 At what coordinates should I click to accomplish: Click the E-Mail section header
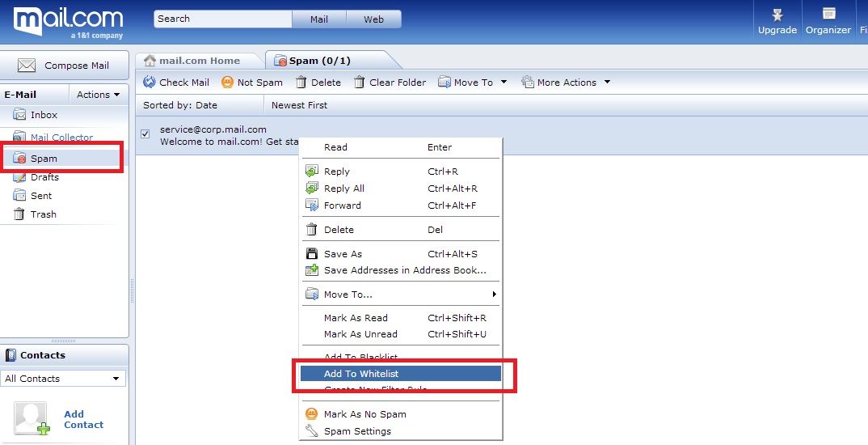coord(20,95)
